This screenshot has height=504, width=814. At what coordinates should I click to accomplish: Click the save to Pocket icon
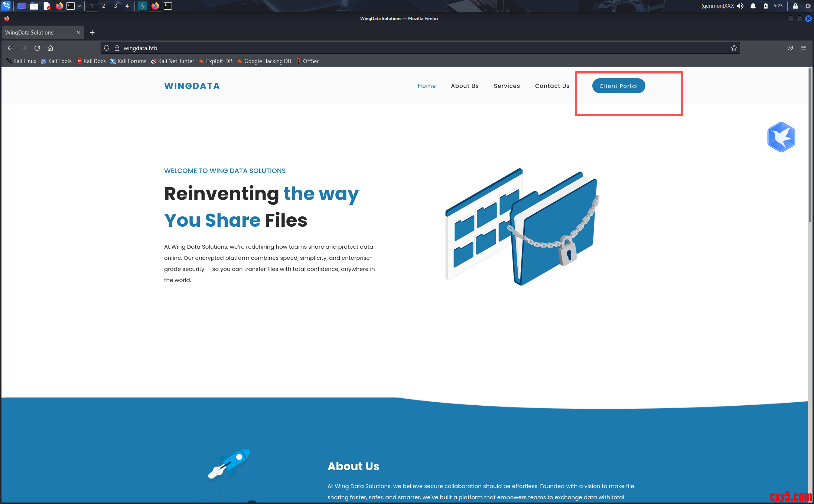coord(790,48)
